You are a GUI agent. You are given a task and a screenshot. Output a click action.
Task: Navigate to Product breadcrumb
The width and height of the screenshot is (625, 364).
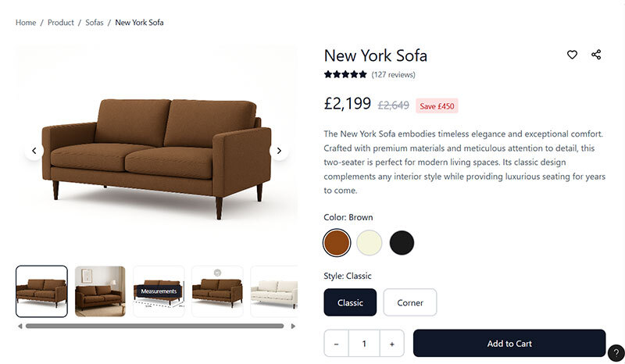click(61, 23)
